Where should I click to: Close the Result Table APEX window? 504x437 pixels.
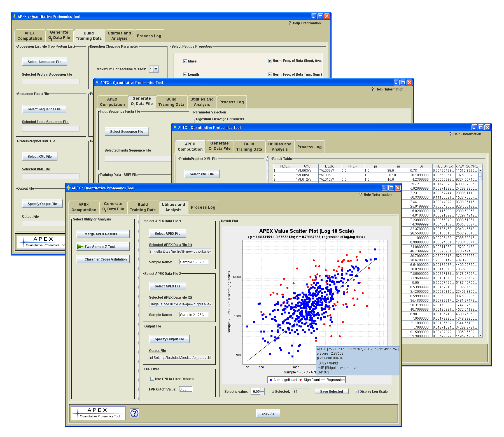[x=487, y=127]
